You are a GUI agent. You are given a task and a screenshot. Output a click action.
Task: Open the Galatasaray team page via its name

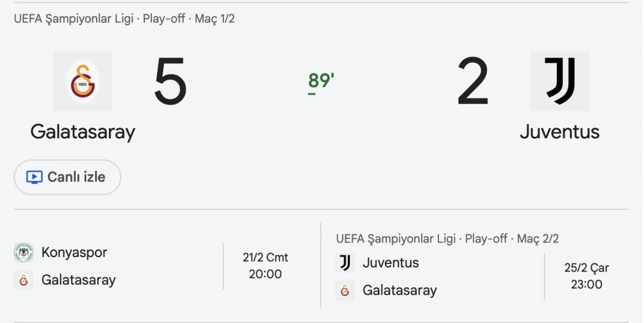pyautogui.click(x=83, y=132)
